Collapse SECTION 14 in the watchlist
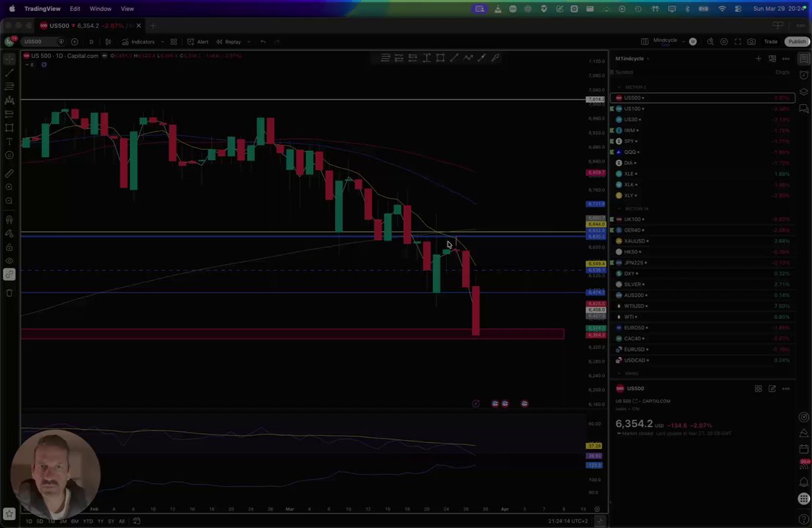The height and width of the screenshot is (528, 812). pyautogui.click(x=619, y=208)
